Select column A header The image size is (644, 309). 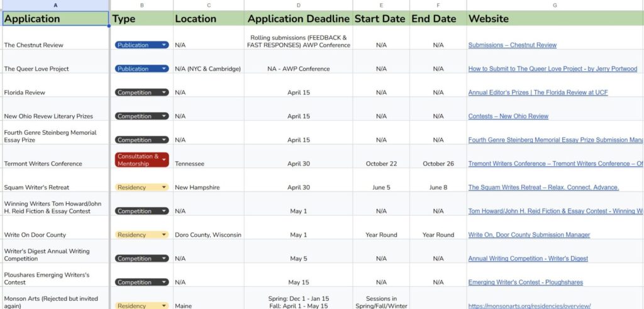click(55, 5)
